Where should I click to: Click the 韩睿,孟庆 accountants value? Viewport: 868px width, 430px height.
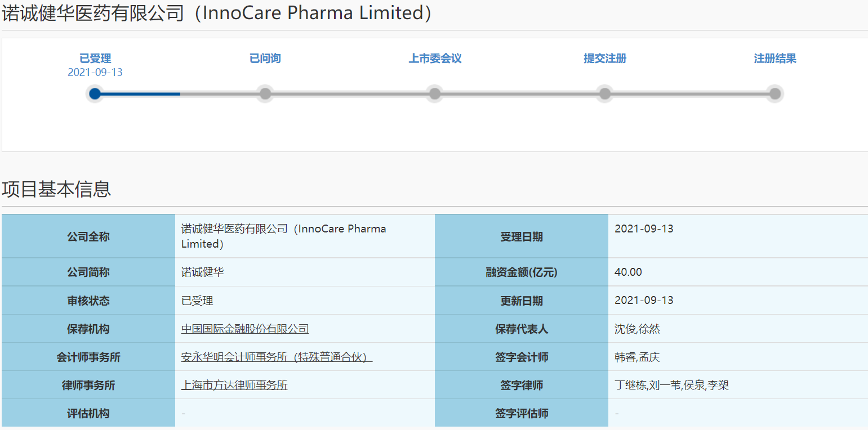637,357
